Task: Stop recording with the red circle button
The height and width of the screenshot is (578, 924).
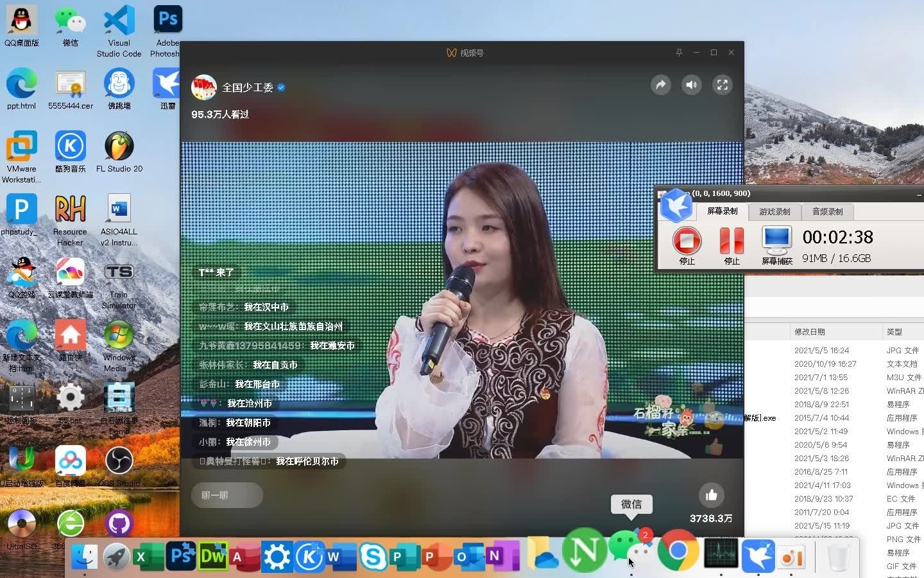Action: [x=687, y=241]
